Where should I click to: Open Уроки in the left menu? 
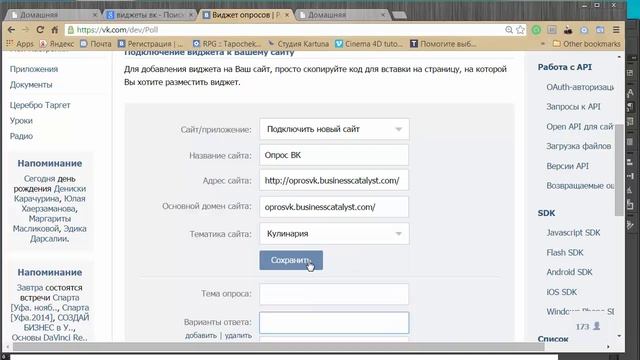tap(21, 120)
